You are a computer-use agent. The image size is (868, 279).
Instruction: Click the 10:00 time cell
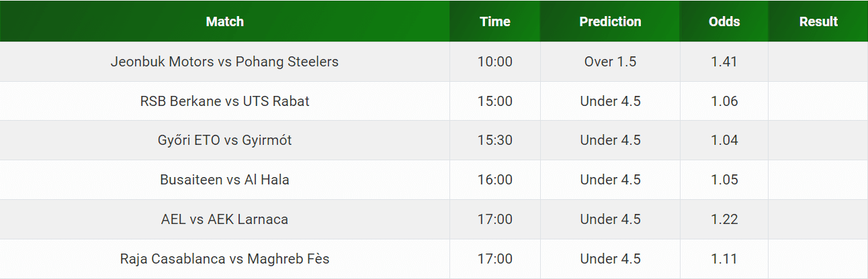click(x=495, y=62)
